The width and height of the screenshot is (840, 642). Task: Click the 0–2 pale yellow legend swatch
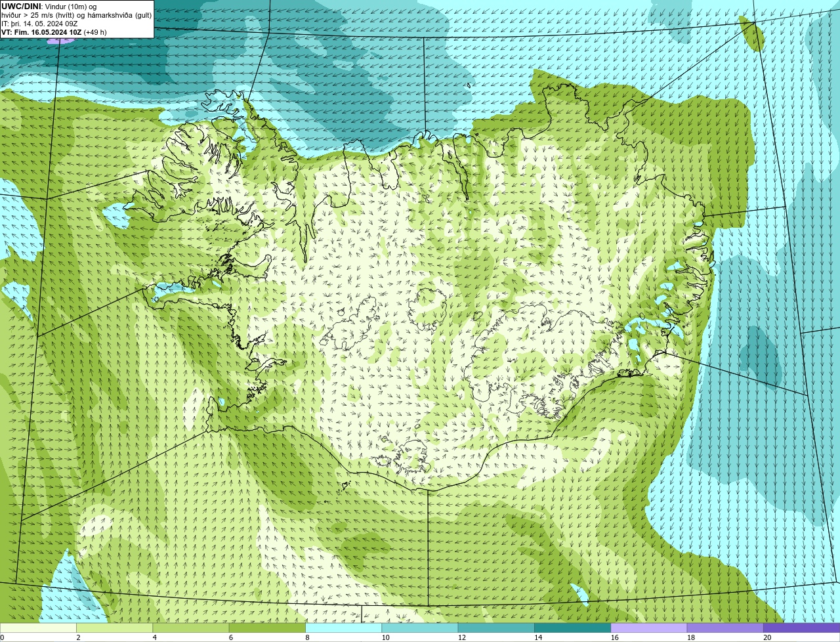[38, 628]
